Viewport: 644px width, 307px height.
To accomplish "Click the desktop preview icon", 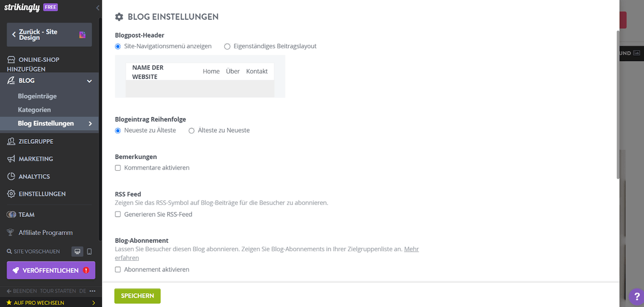I will (x=77, y=251).
